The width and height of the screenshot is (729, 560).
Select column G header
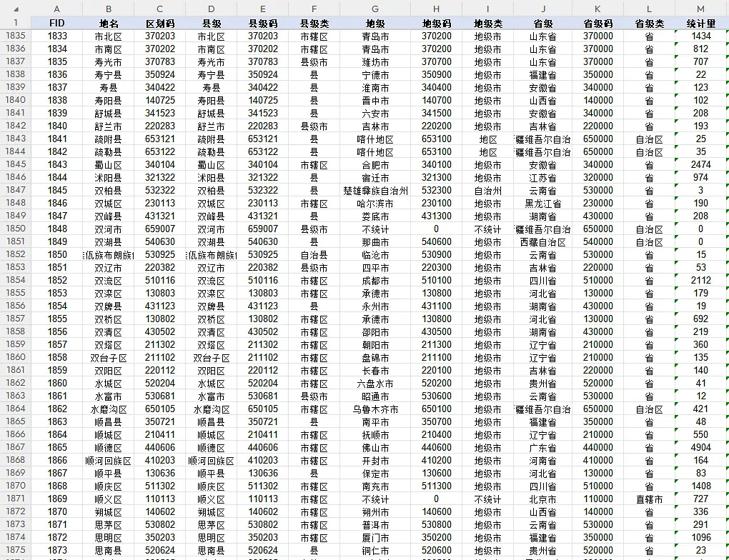pos(375,9)
